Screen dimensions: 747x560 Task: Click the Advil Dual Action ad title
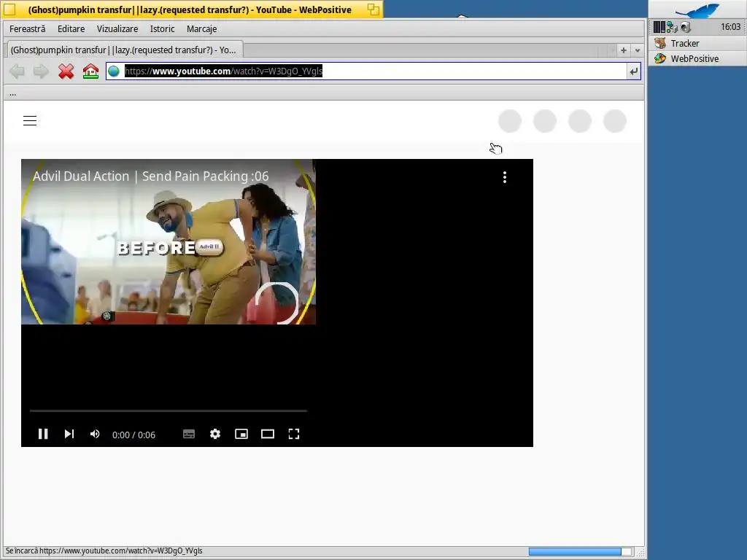(x=150, y=176)
